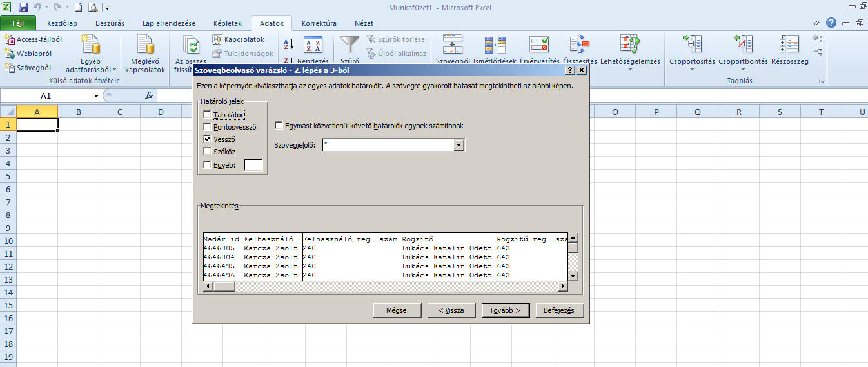This screenshot has width=868, height=367.
Task: Click Ismétlődések eltávolítása icon
Action: point(495,45)
